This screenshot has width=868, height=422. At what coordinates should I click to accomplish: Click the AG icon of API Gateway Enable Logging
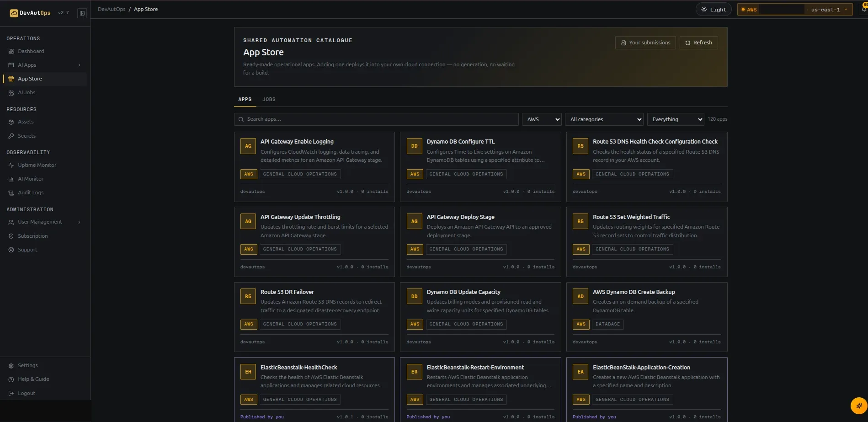(248, 146)
